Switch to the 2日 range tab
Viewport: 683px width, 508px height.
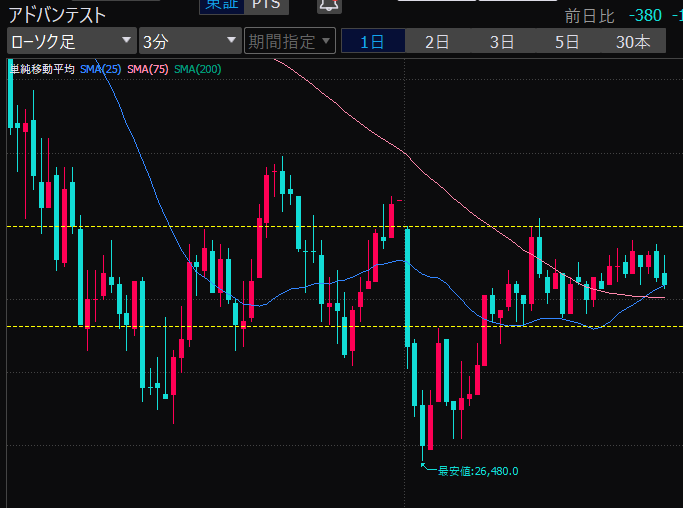point(437,41)
